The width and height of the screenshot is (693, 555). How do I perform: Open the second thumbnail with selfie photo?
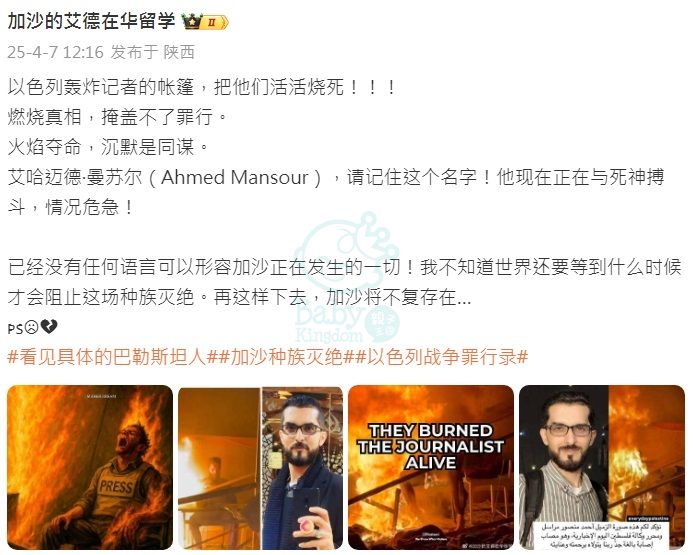260,468
